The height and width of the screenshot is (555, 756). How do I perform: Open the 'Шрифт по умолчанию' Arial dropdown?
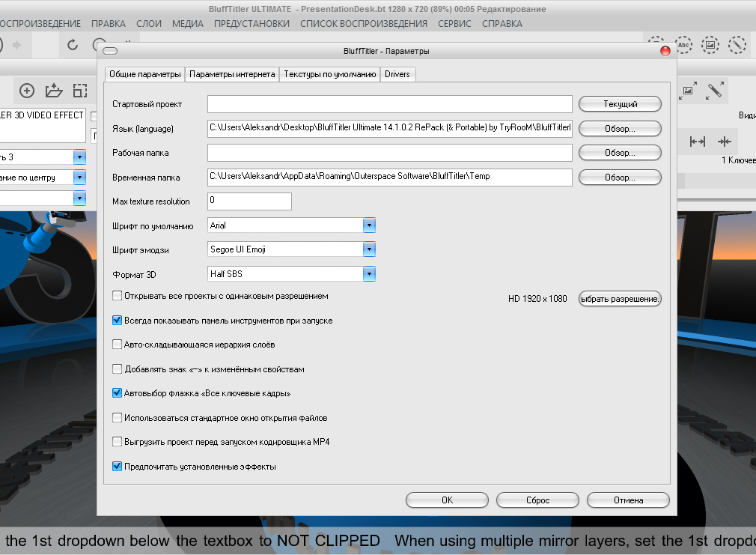pyautogui.click(x=369, y=225)
